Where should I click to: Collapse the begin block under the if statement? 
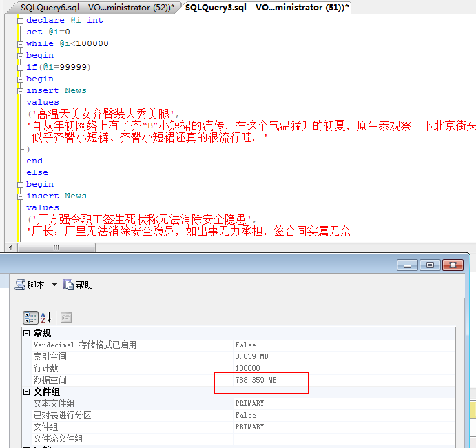click(21, 79)
